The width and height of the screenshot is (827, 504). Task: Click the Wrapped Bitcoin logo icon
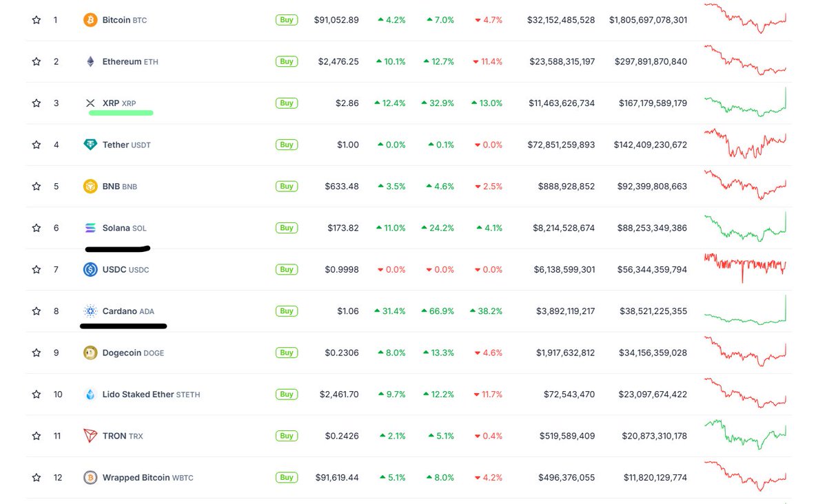[x=90, y=477]
